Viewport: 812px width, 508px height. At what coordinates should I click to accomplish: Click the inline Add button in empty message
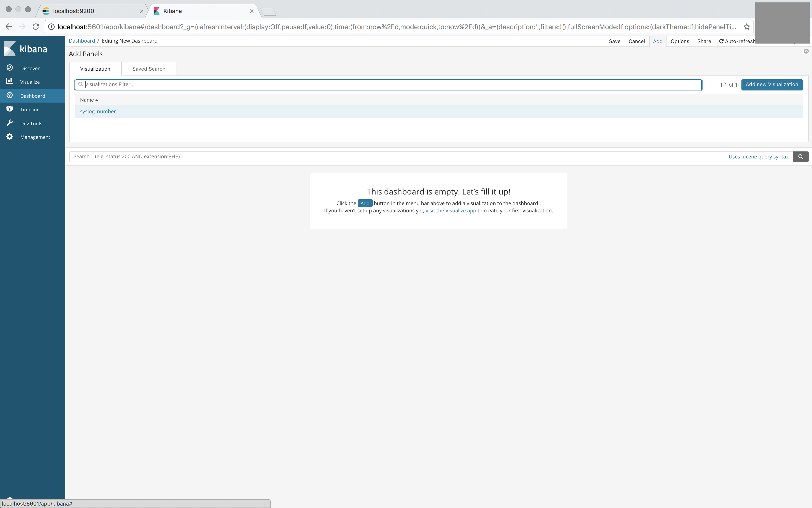point(365,203)
